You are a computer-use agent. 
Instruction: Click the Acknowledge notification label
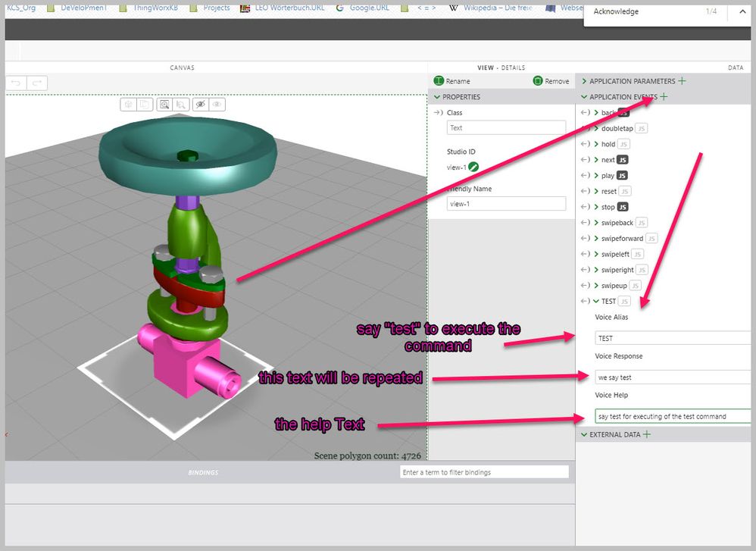coord(616,11)
